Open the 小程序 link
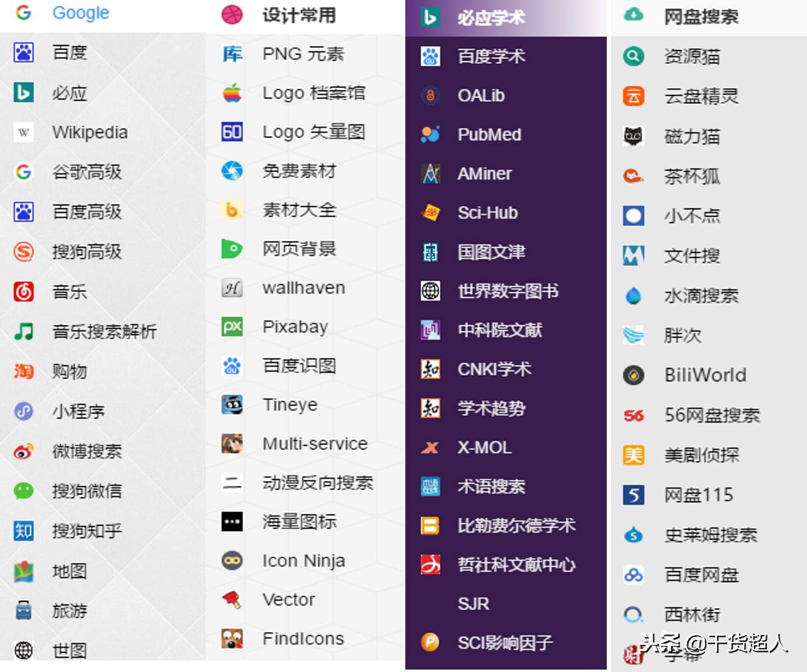 pyautogui.click(x=79, y=411)
